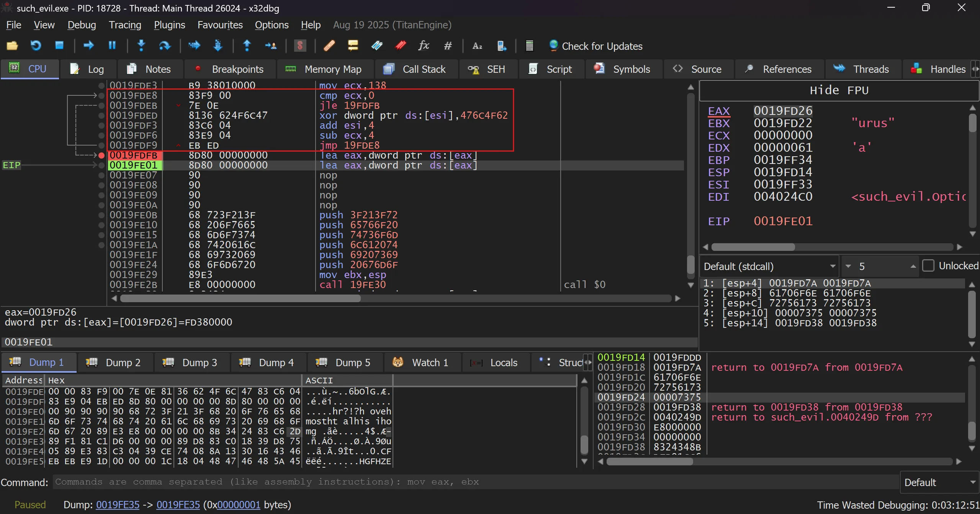Click the Stop debugging square icon
Image resolution: width=980 pixels, height=514 pixels.
click(x=59, y=46)
